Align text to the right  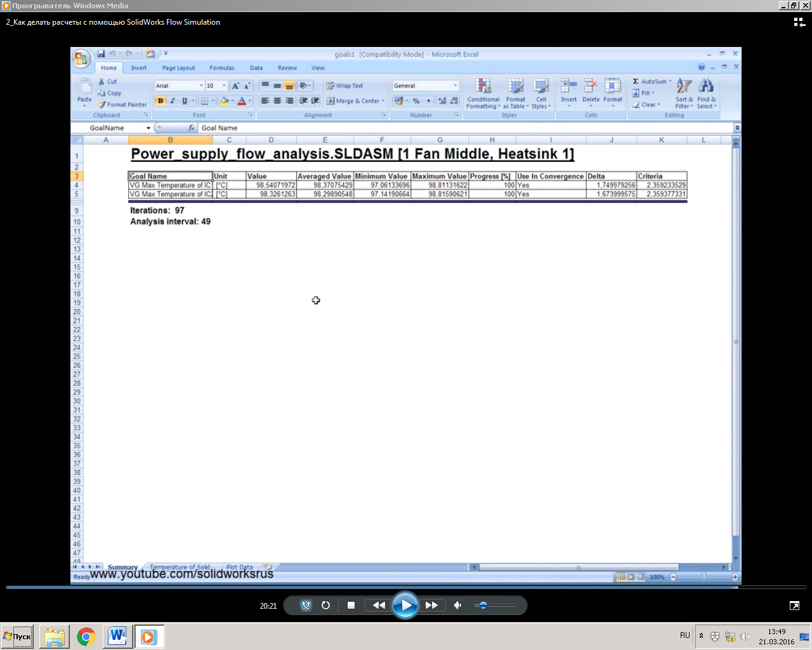pyautogui.click(x=289, y=101)
